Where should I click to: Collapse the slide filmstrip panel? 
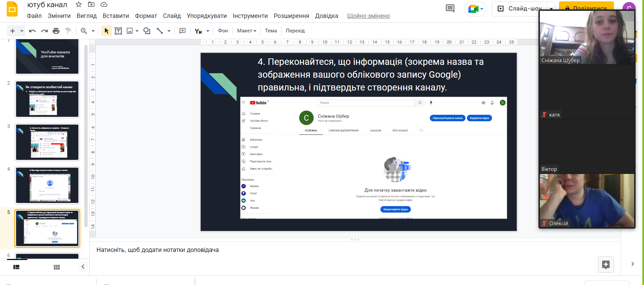click(83, 267)
